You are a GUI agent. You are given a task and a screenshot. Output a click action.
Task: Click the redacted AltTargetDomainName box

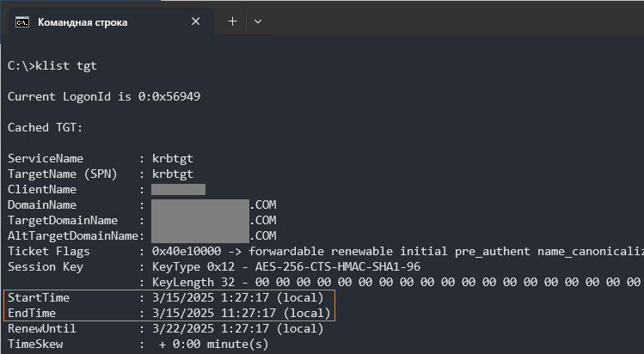pos(200,236)
